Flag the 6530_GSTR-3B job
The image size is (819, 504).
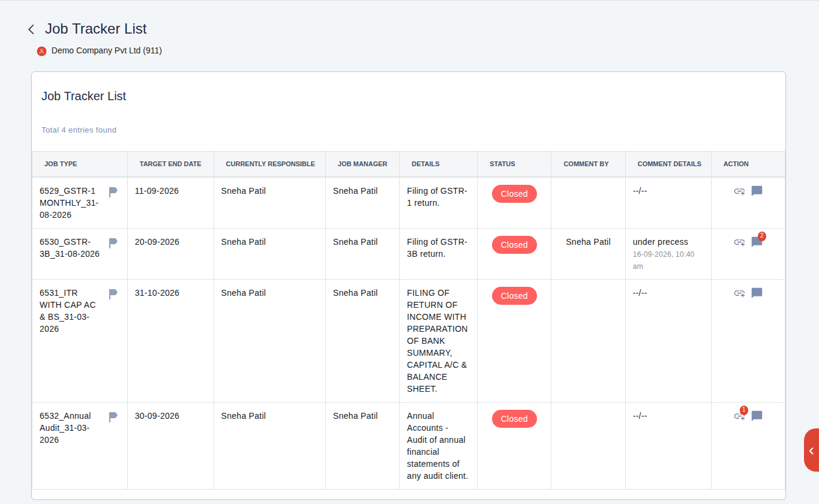point(113,243)
